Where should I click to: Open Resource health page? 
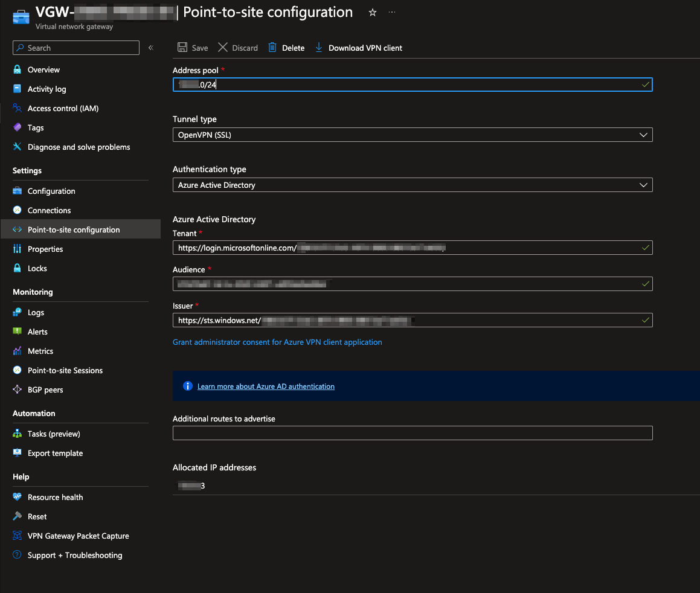pyautogui.click(x=56, y=497)
